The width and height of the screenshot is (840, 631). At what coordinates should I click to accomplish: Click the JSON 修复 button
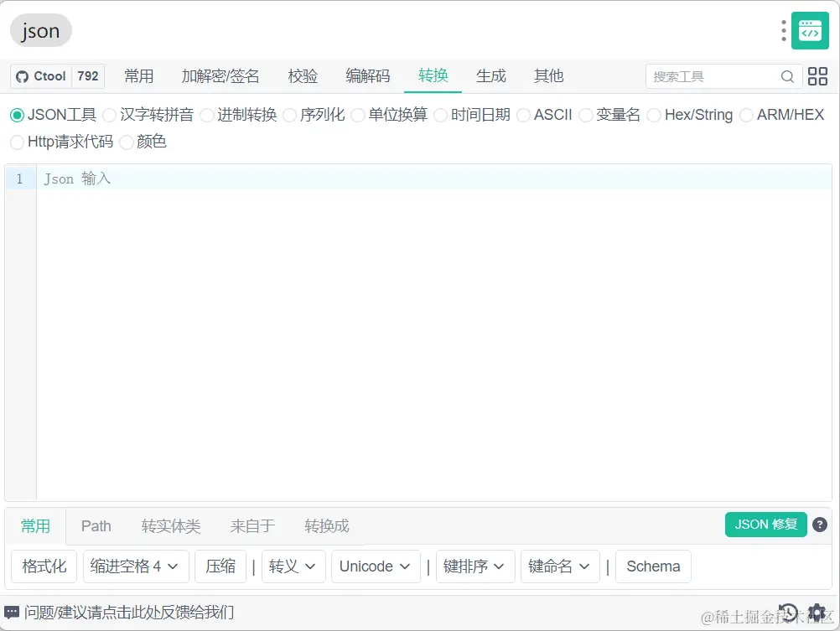click(765, 525)
